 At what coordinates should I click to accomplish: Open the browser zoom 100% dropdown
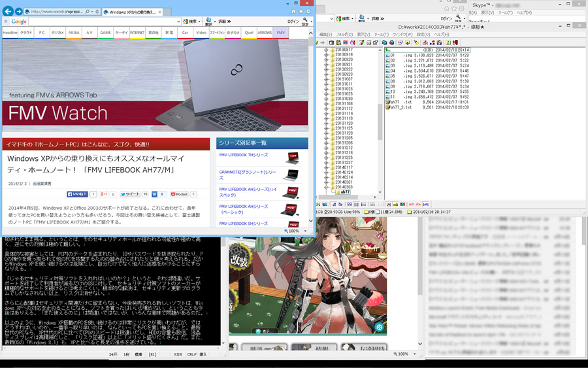(297, 231)
